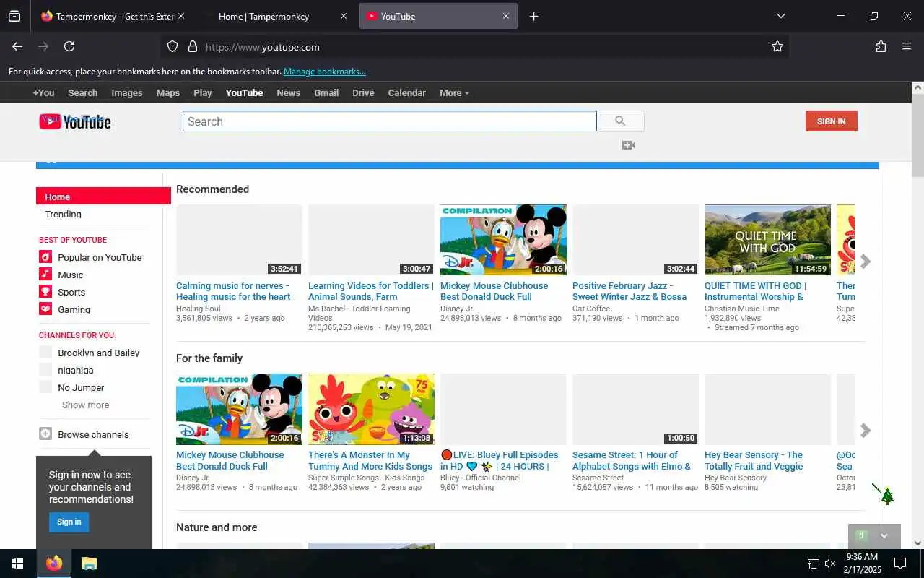924x578 pixels.
Task: Click the tracking protection shield icon
Action: [x=173, y=47]
